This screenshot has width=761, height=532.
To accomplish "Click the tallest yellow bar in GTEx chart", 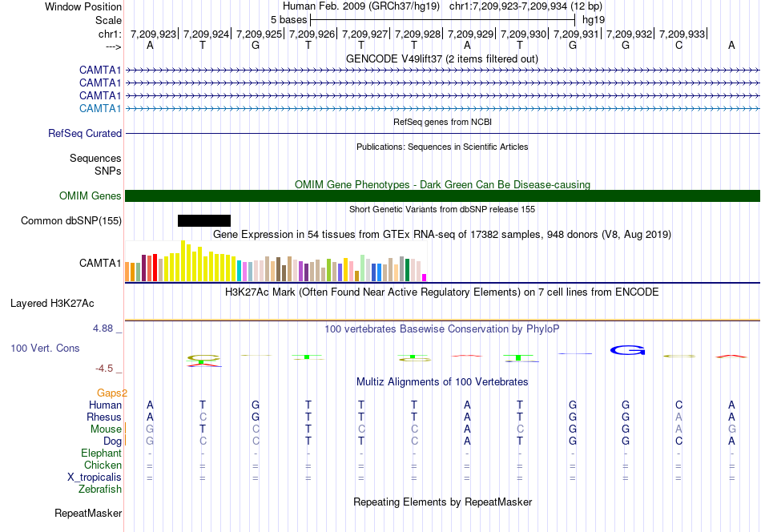I will point(183,260).
